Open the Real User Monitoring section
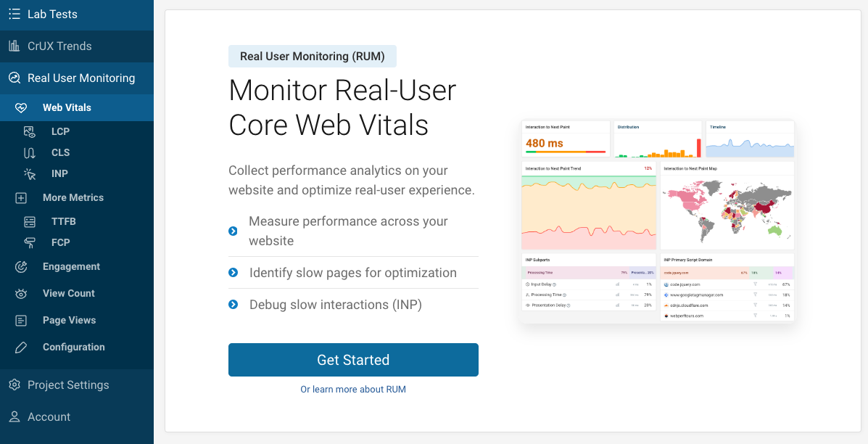This screenshot has width=868, height=444. click(x=80, y=78)
